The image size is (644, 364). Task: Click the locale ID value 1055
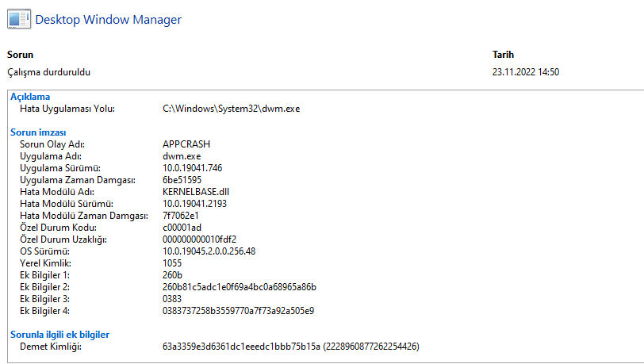(x=172, y=263)
